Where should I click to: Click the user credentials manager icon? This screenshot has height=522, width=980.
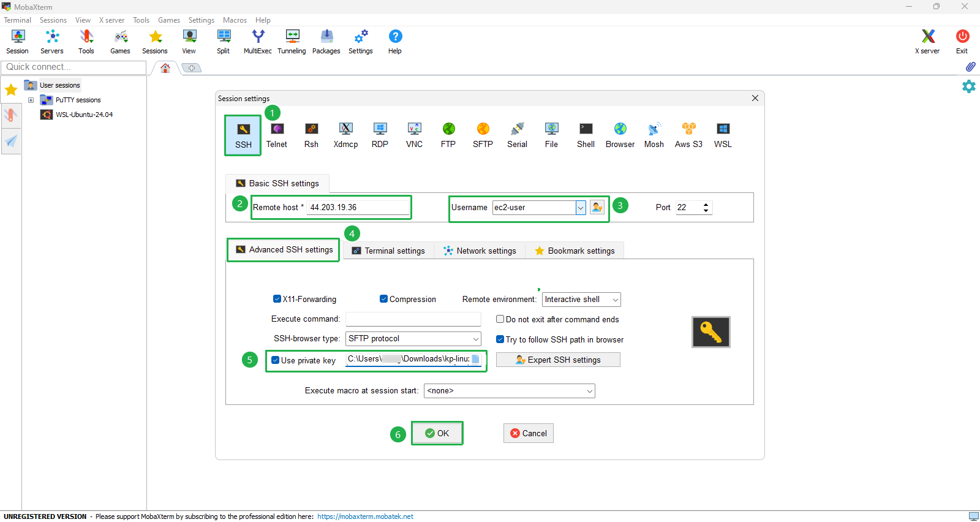point(597,207)
